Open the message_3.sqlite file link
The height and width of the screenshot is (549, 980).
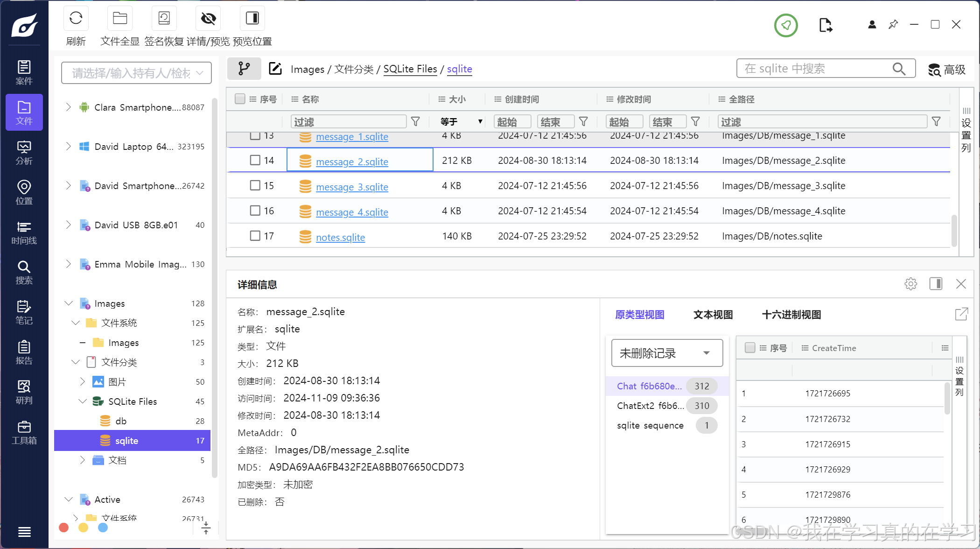tap(352, 187)
